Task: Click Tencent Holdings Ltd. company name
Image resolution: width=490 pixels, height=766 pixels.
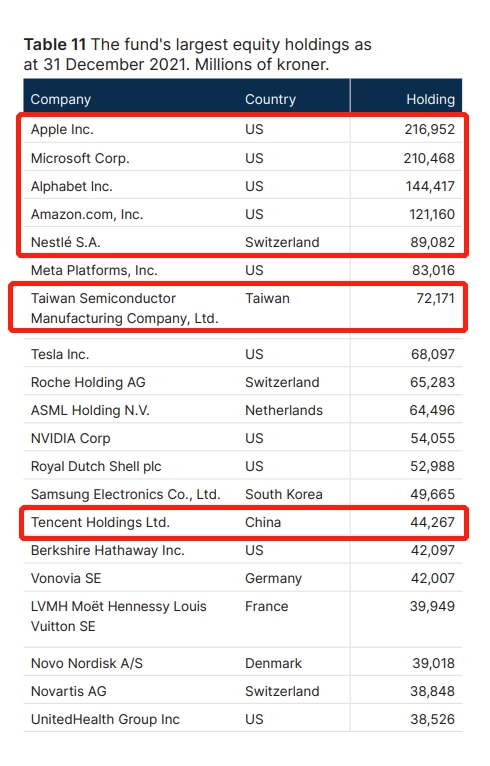Action: click(x=100, y=522)
